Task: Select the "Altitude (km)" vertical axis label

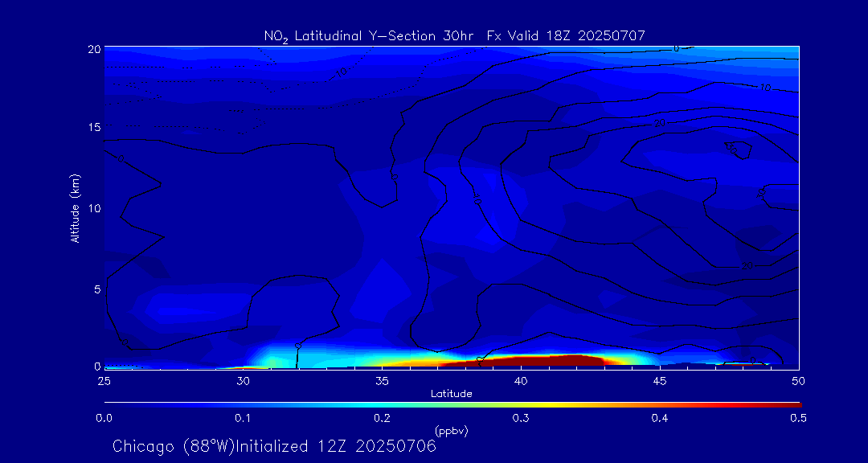Action: 76,208
